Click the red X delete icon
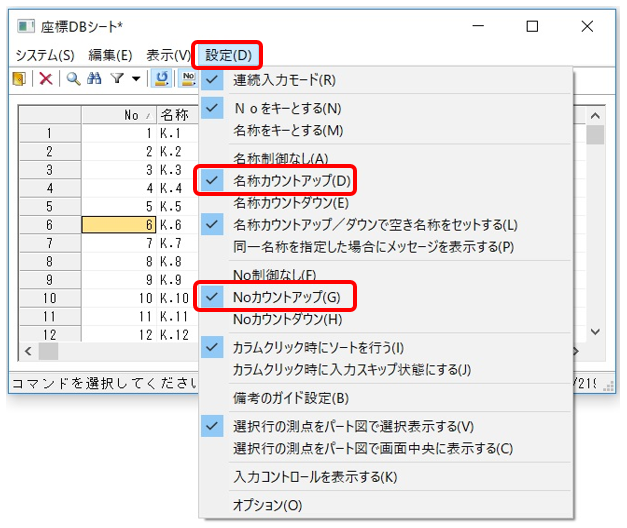Screen dimensions: 627x528 46,78
